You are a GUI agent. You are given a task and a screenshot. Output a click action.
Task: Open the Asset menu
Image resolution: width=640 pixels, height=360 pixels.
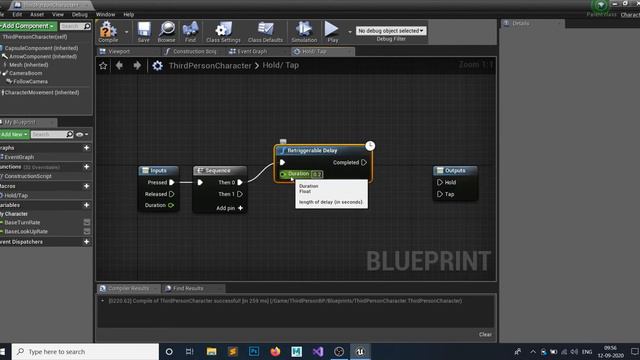point(37,14)
